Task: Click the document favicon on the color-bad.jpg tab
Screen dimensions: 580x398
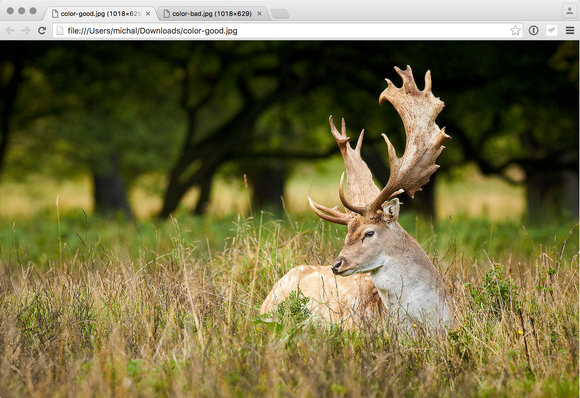Action: pos(167,14)
